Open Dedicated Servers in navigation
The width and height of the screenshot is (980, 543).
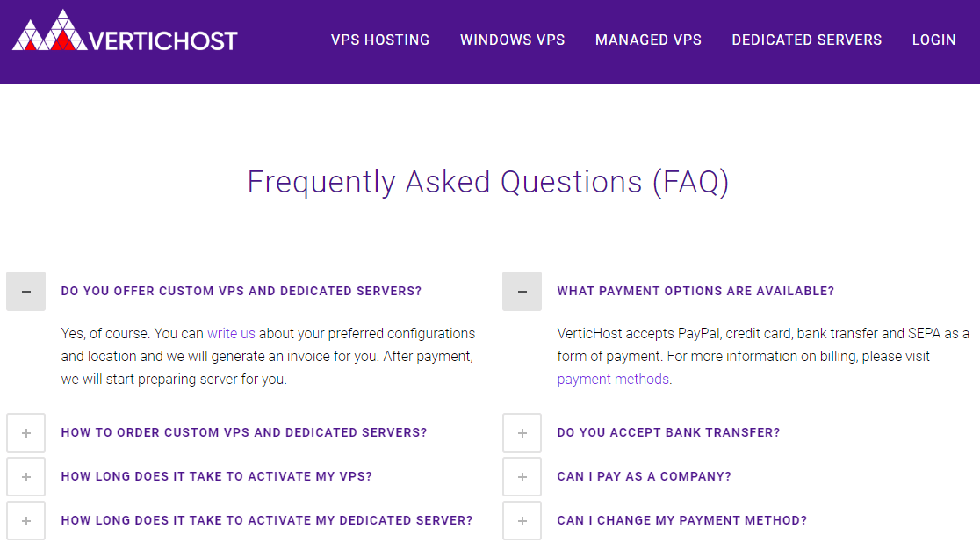pyautogui.click(x=807, y=40)
